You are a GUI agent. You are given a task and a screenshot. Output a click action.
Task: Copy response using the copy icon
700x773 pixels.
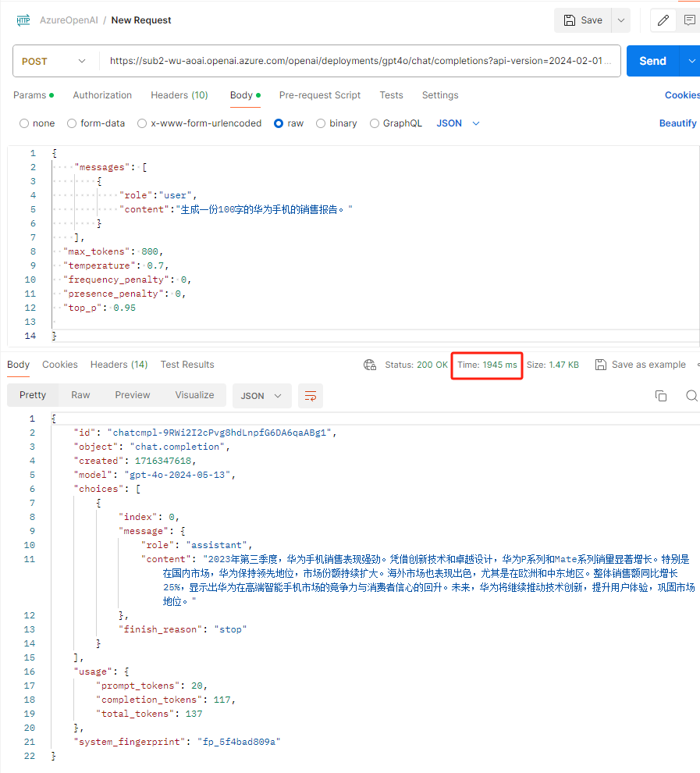pos(661,396)
